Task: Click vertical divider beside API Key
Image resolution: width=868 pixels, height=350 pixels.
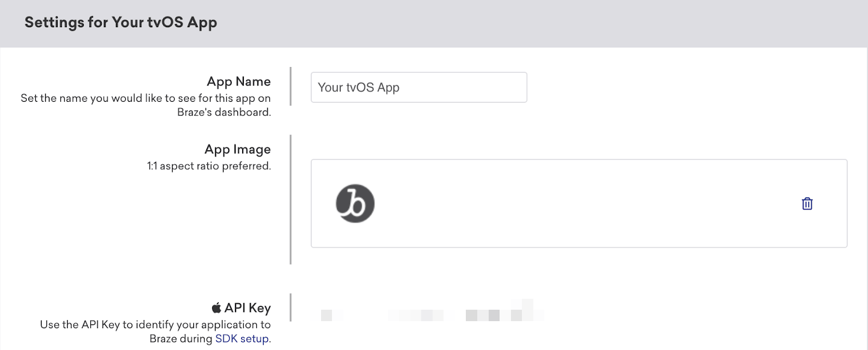Action: coord(291,308)
